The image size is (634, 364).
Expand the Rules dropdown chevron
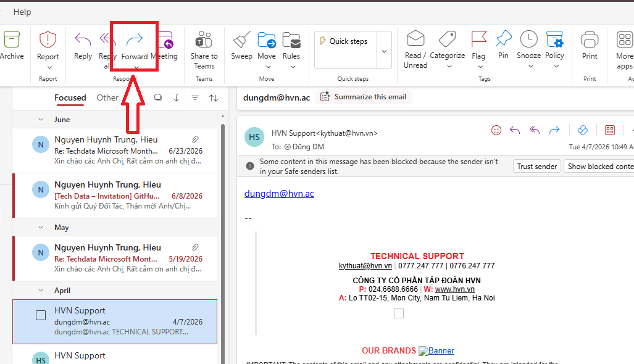pyautogui.click(x=293, y=67)
